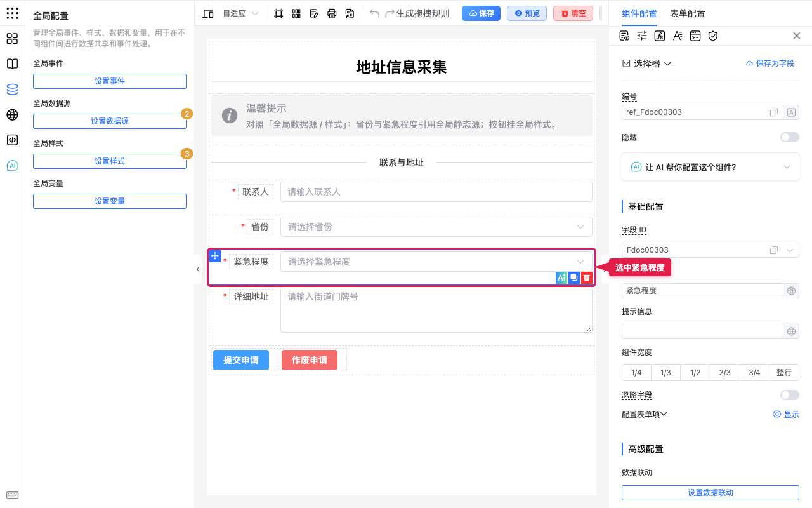This screenshot has height=508, width=812.
Task: Open the shield validation icon in config panel
Action: [713, 36]
